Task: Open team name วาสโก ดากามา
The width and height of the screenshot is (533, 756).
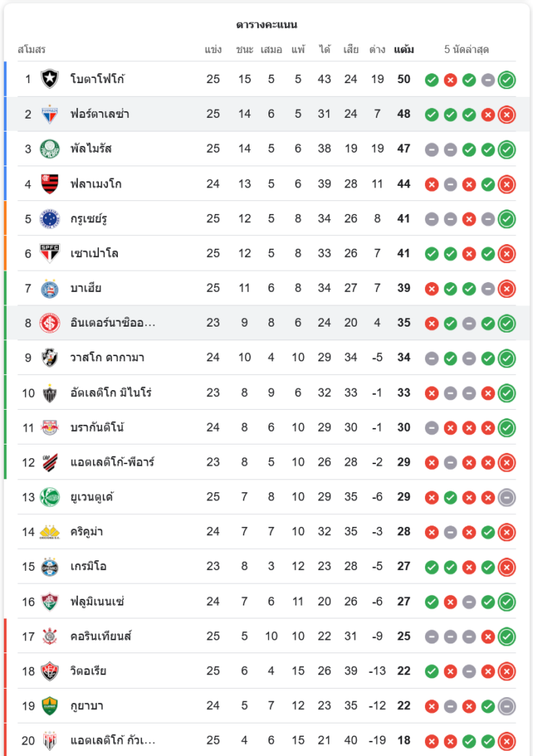Action: click(107, 358)
